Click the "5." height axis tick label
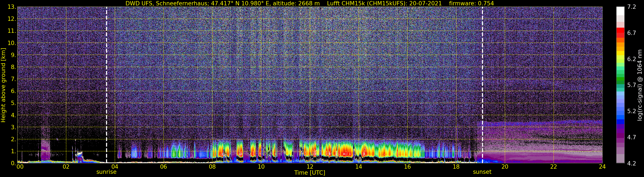 [13, 103]
